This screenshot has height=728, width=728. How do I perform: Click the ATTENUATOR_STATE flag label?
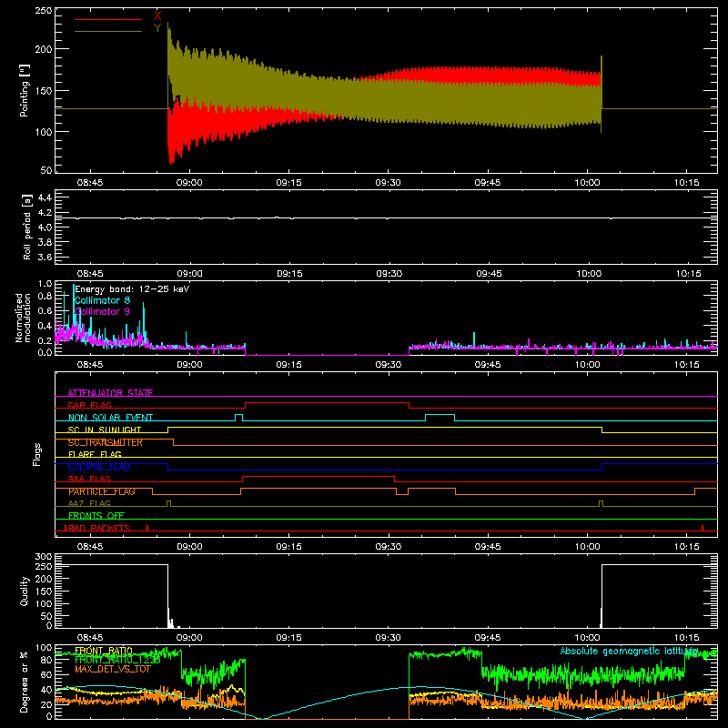click(x=110, y=393)
